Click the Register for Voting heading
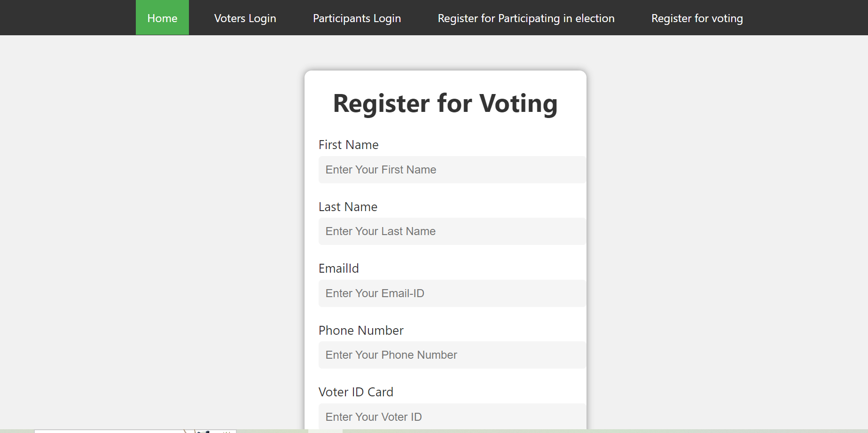The image size is (868, 433). [x=445, y=103]
